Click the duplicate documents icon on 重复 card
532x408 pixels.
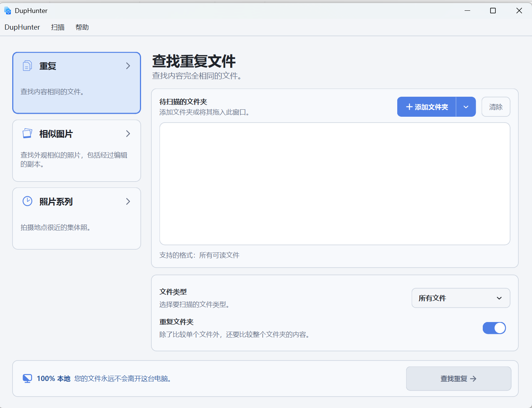pos(27,66)
